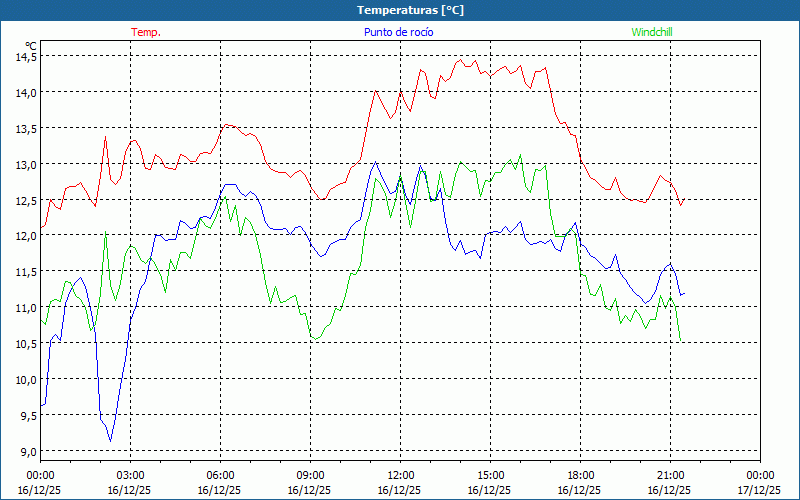Click the green Windchill legend label
800x500 pixels.
[652, 32]
